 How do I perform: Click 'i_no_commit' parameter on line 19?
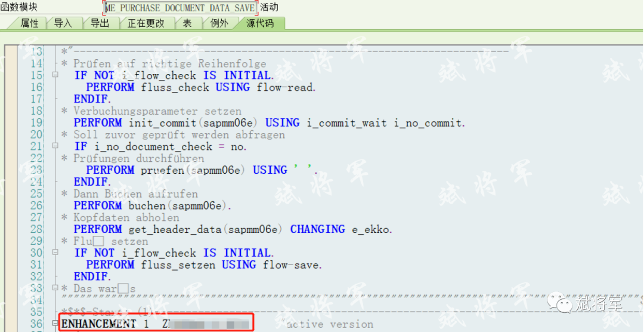(x=429, y=123)
